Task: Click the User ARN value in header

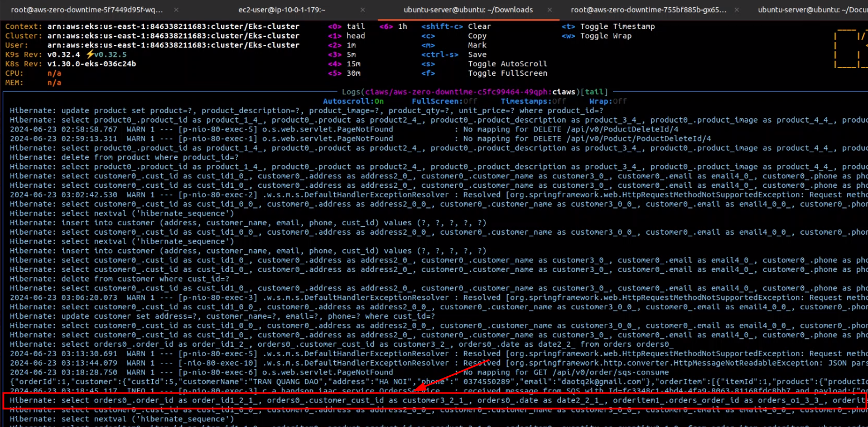Action: 173,45
